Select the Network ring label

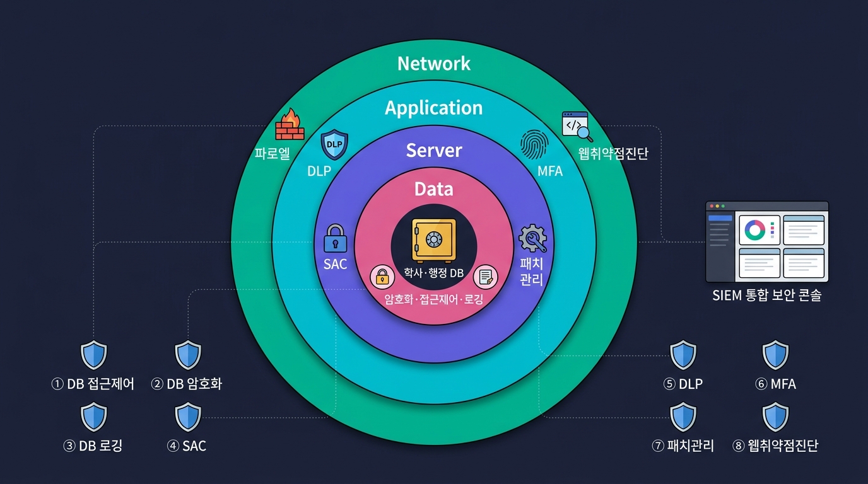tap(434, 63)
